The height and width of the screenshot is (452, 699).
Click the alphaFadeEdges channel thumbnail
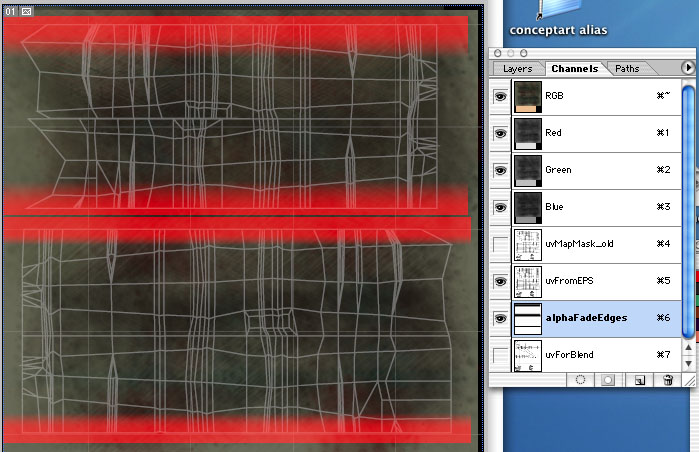527,319
